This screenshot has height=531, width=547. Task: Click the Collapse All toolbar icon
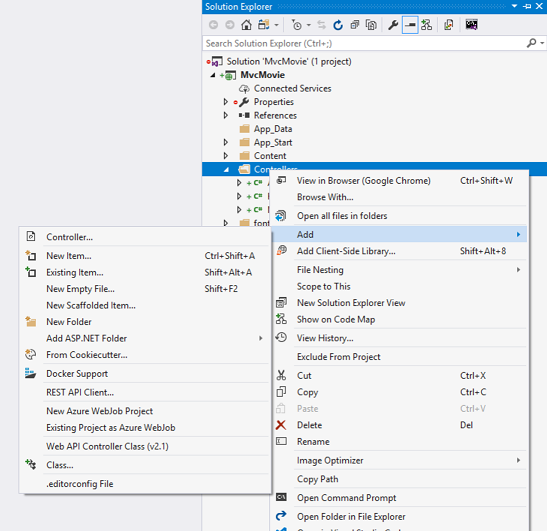(354, 25)
